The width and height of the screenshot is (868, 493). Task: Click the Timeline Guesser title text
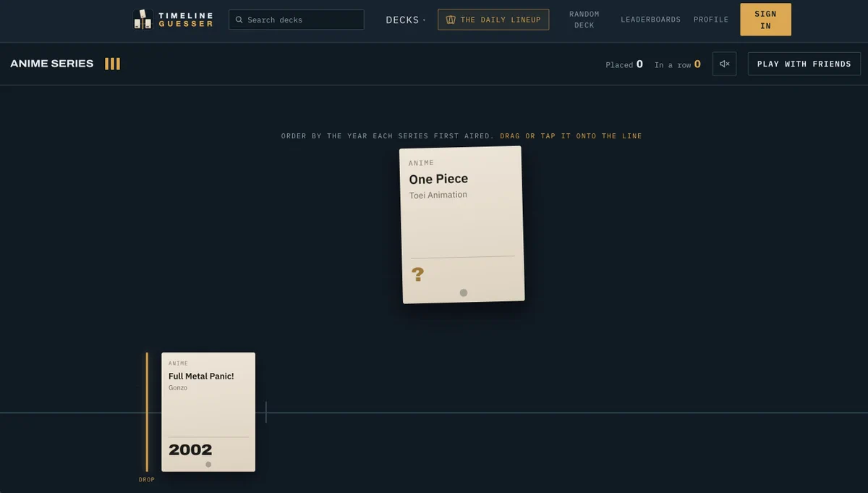click(186, 20)
